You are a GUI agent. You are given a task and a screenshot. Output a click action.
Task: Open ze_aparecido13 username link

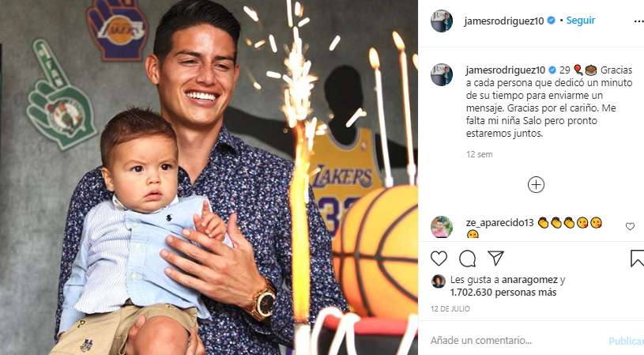pyautogui.click(x=500, y=223)
